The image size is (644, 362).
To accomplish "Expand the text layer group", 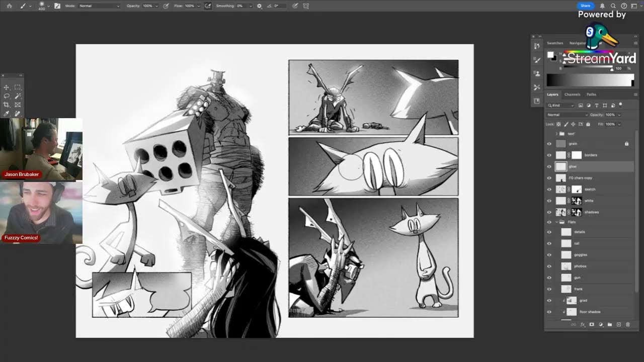I will [x=556, y=134].
